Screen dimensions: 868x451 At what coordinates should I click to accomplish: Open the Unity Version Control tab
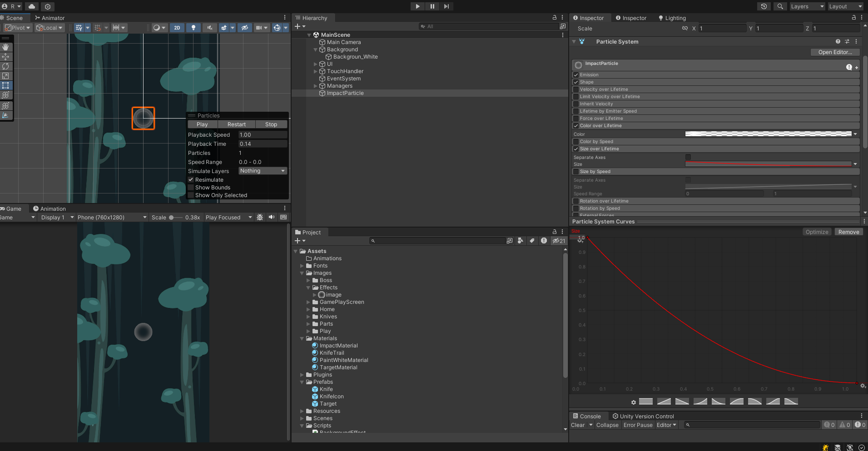tap(643, 416)
